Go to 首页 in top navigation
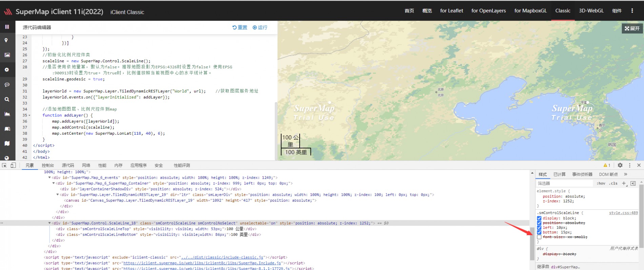The width and height of the screenshot is (644, 270). point(409,11)
